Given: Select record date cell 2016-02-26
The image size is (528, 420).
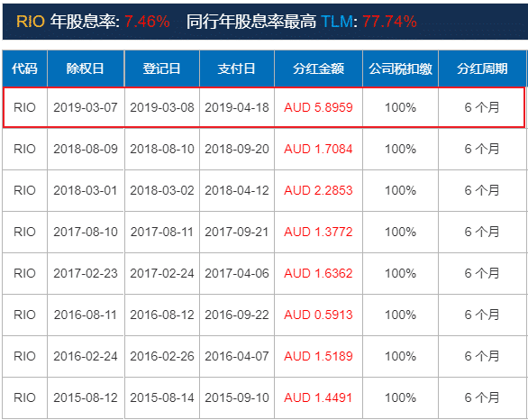Looking at the screenshot, I should [x=162, y=356].
